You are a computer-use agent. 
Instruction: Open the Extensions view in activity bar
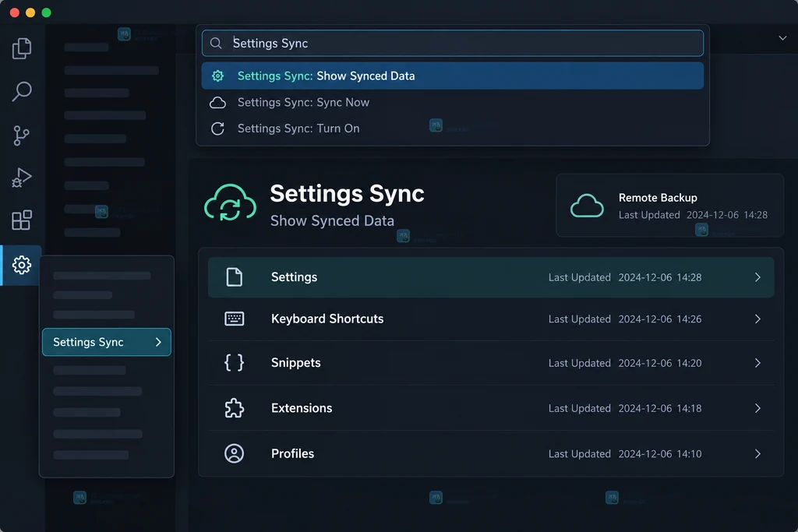pyautogui.click(x=21, y=220)
